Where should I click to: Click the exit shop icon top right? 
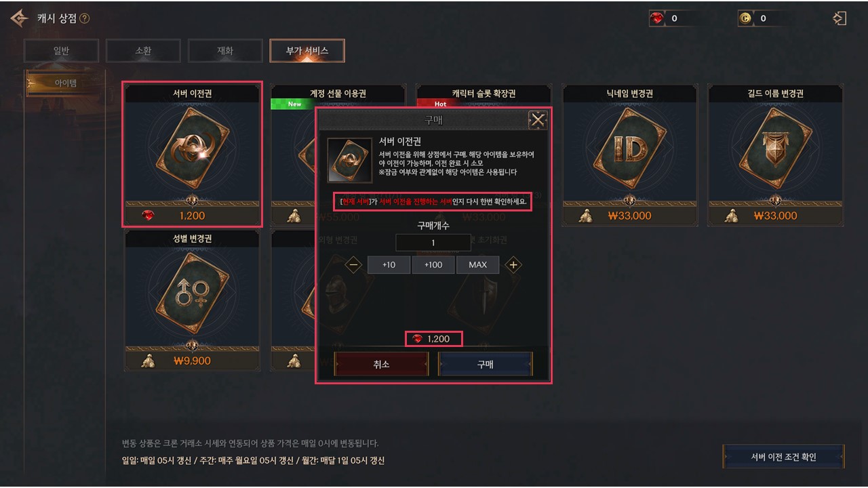[x=840, y=18]
